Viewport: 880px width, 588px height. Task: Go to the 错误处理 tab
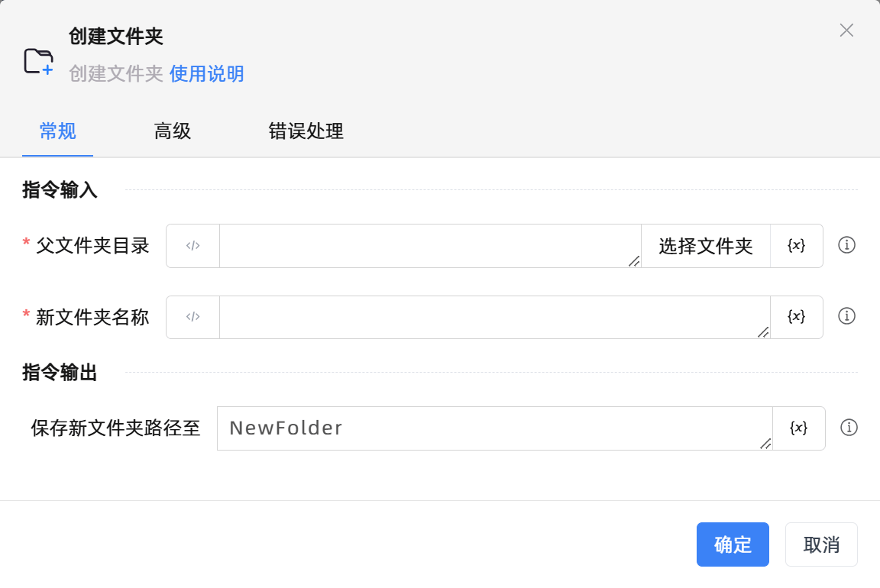(x=306, y=131)
